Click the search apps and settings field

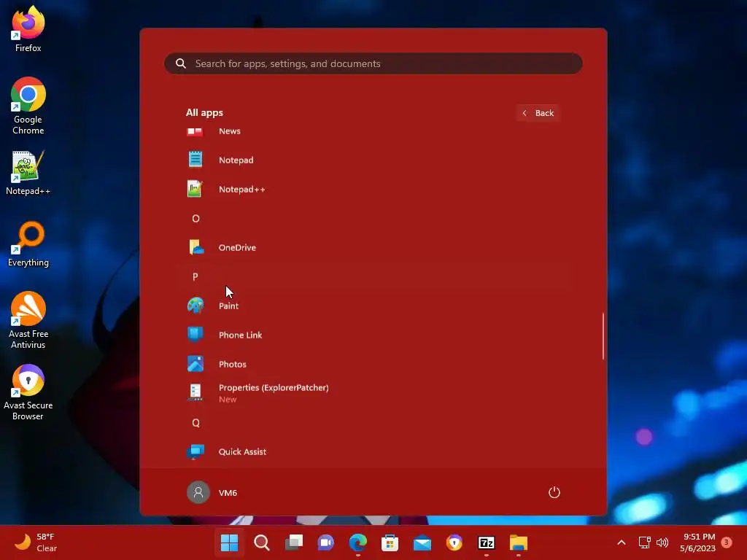click(373, 63)
